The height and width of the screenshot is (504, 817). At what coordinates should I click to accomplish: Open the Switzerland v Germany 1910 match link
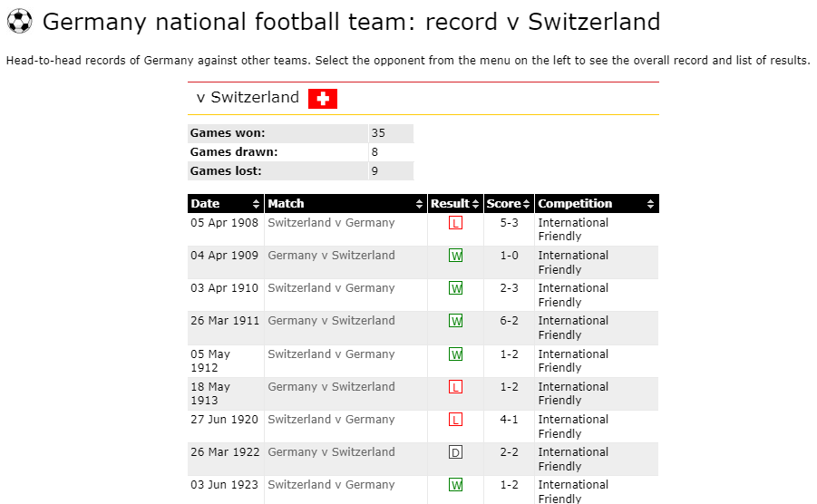(331, 288)
